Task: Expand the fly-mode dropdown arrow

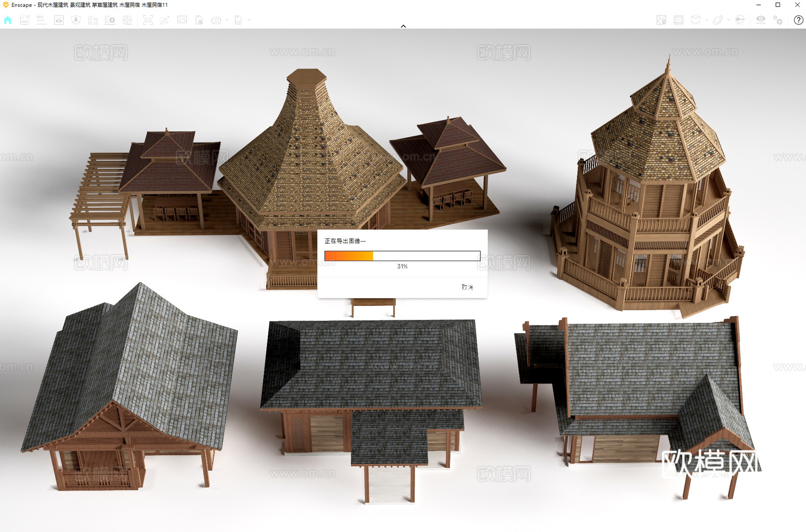Action: (x=729, y=20)
